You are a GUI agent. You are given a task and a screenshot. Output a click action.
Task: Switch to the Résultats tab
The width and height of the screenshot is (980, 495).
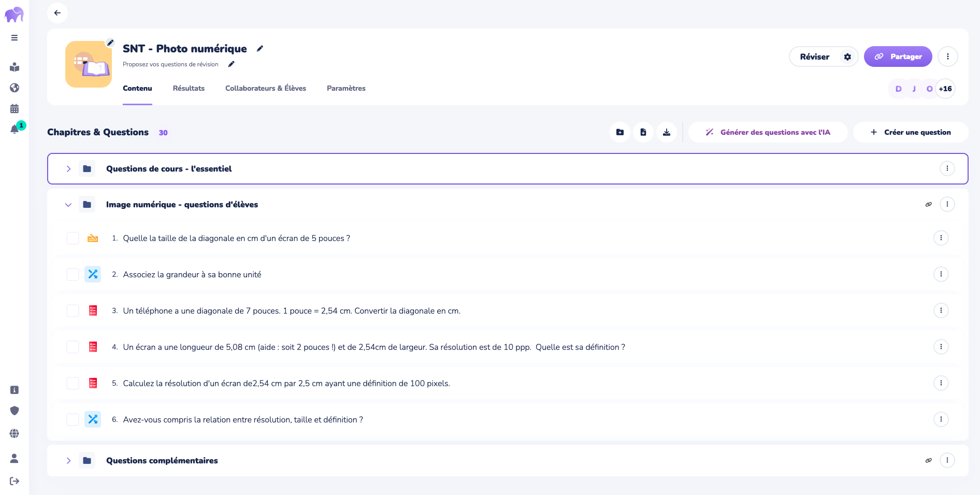coord(189,89)
